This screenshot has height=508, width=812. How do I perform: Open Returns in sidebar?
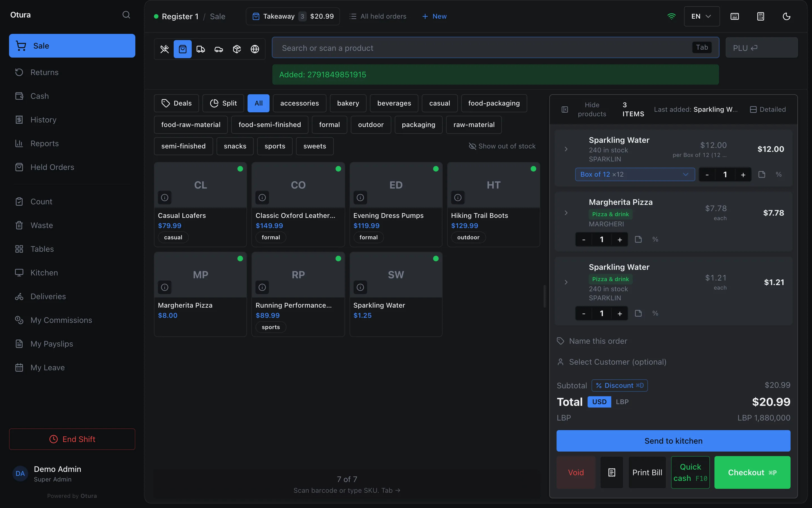(72, 72)
